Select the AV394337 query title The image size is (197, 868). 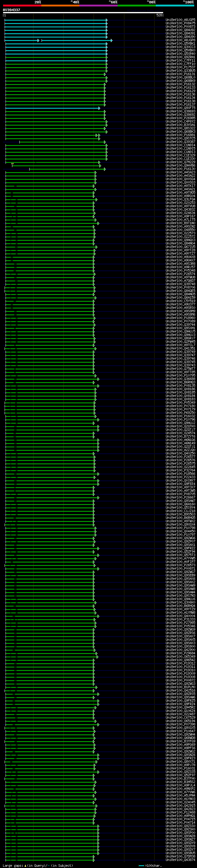(x=11, y=10)
